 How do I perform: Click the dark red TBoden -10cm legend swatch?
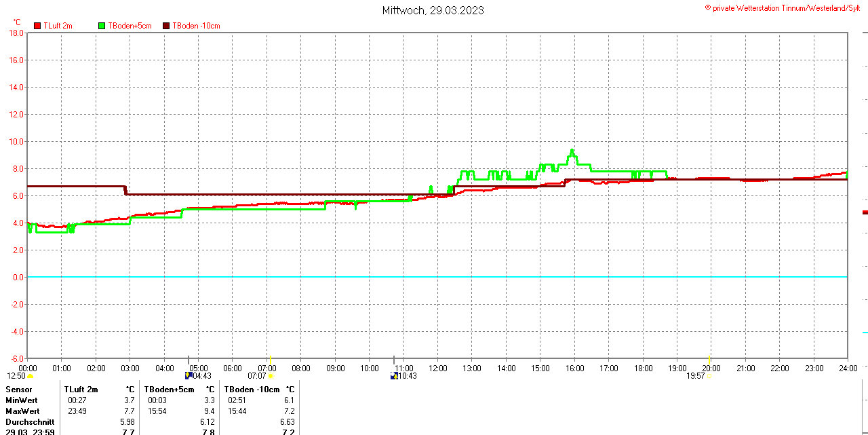coord(166,26)
